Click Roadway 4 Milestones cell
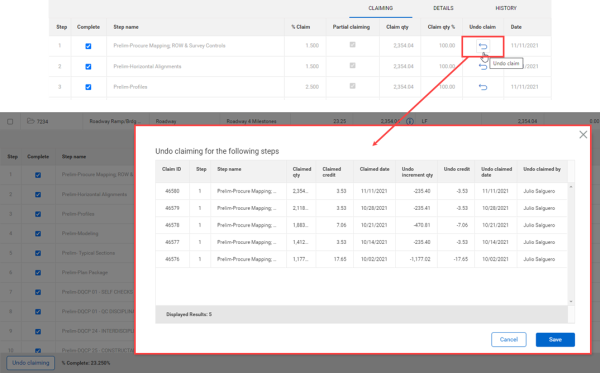This screenshot has width=600, height=373. tap(251, 121)
